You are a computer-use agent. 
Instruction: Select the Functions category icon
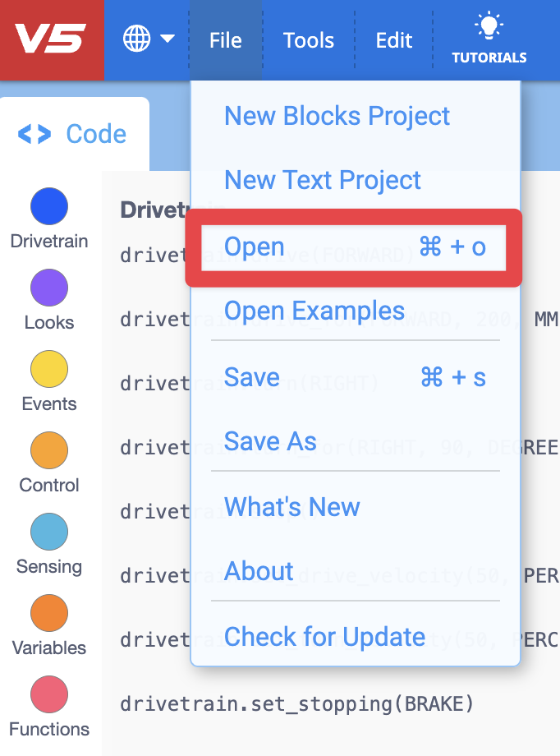(x=48, y=694)
